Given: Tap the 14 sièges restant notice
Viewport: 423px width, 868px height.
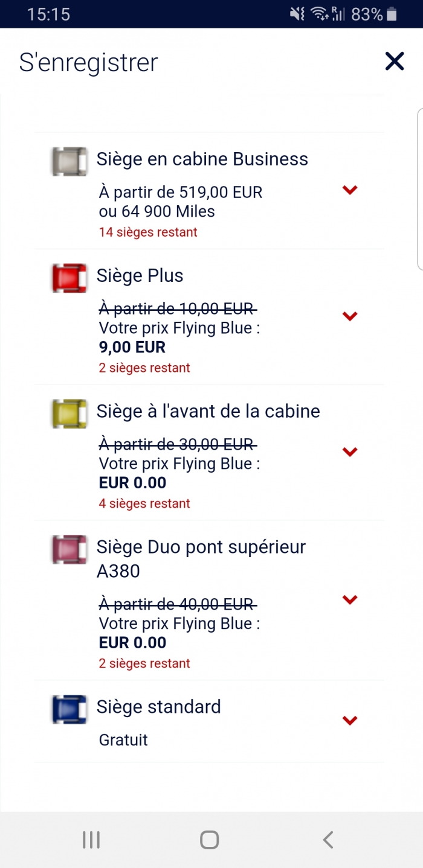Looking at the screenshot, I should click(x=148, y=232).
